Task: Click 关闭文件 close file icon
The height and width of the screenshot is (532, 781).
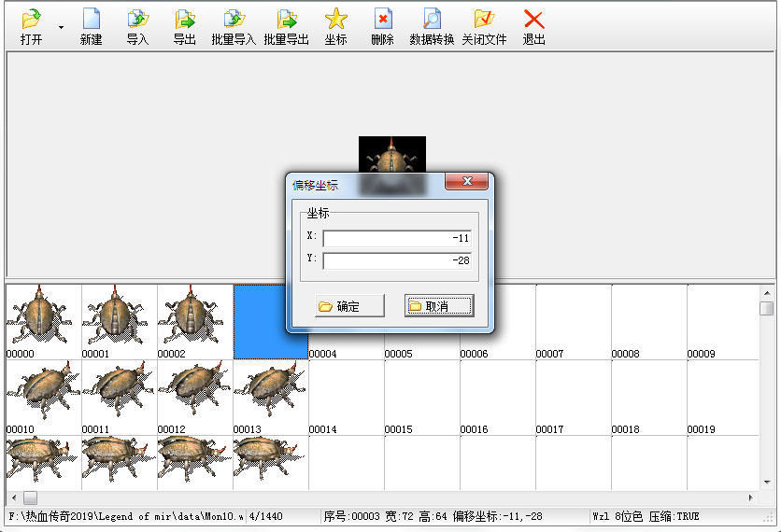Action: coord(482,21)
